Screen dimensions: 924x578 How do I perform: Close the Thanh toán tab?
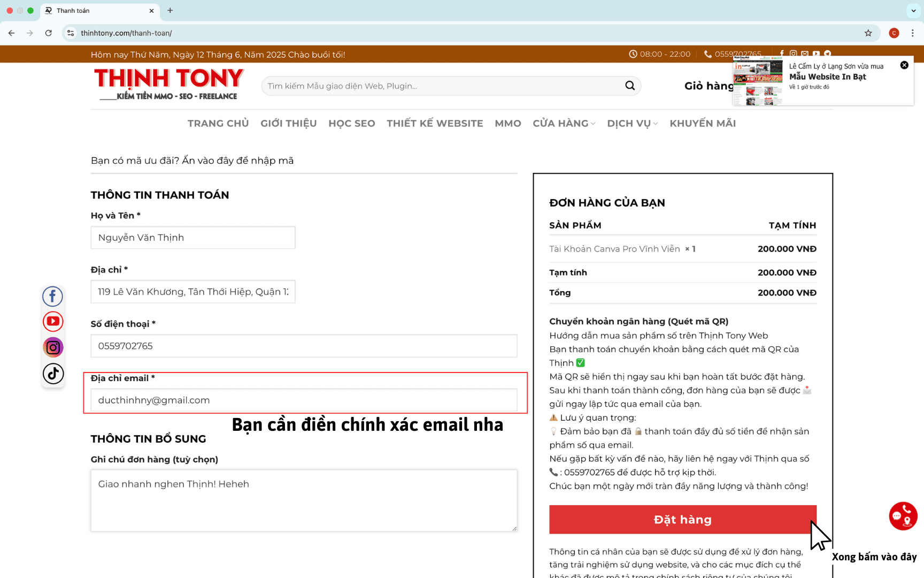151,10
